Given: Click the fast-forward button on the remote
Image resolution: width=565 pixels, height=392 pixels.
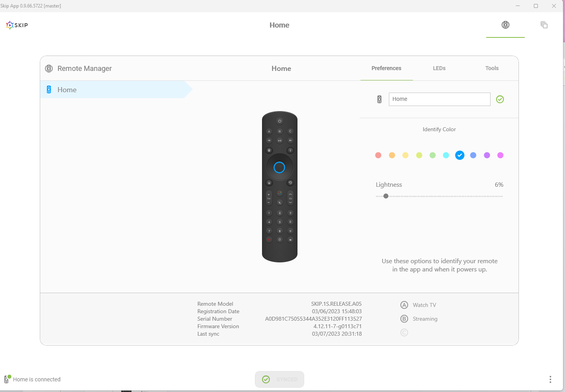Looking at the screenshot, I should 290,141.
